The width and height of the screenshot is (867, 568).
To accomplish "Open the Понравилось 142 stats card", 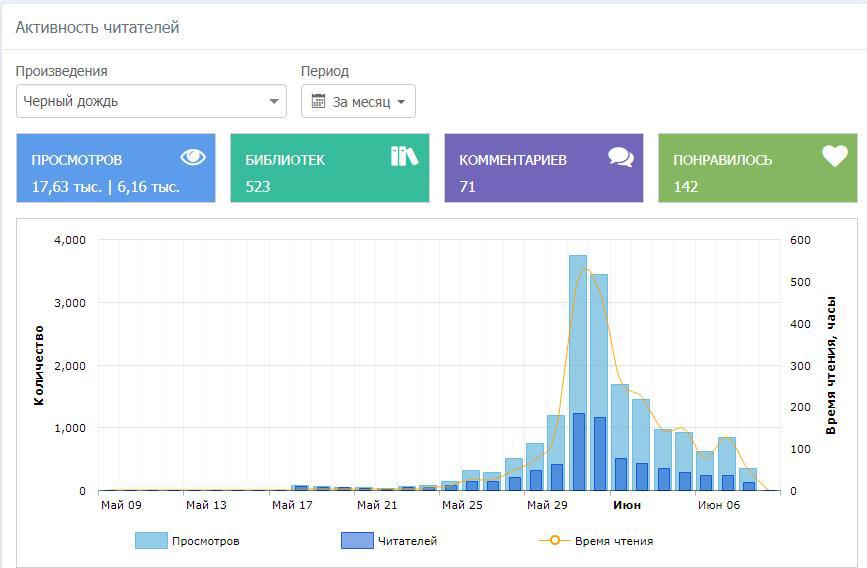I will (x=757, y=169).
